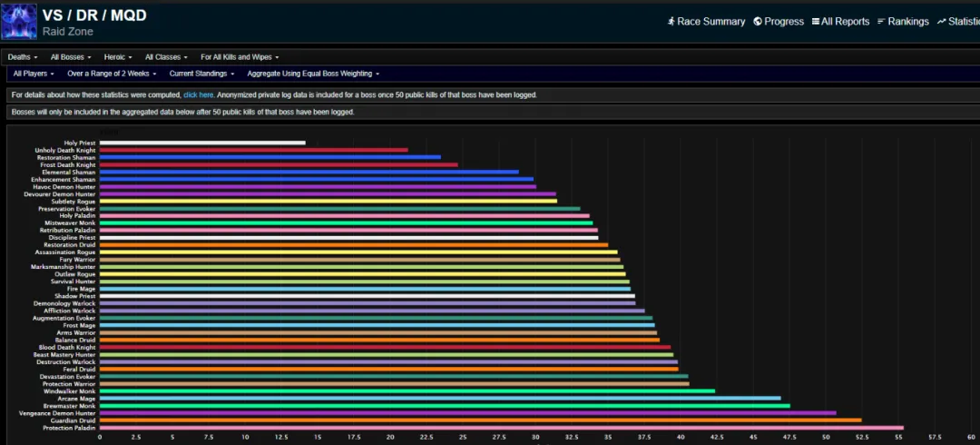Go to the Rankings page
980x445 pixels.
(x=903, y=21)
